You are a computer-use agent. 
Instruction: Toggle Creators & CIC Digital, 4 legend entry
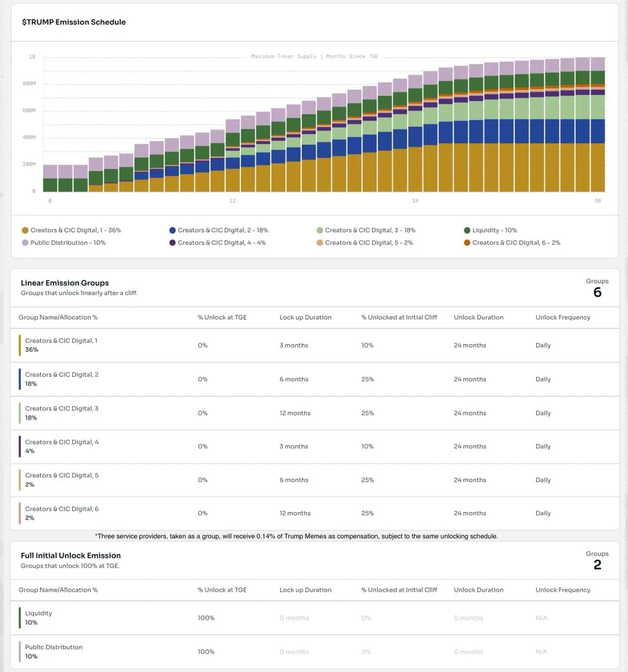[x=221, y=243]
